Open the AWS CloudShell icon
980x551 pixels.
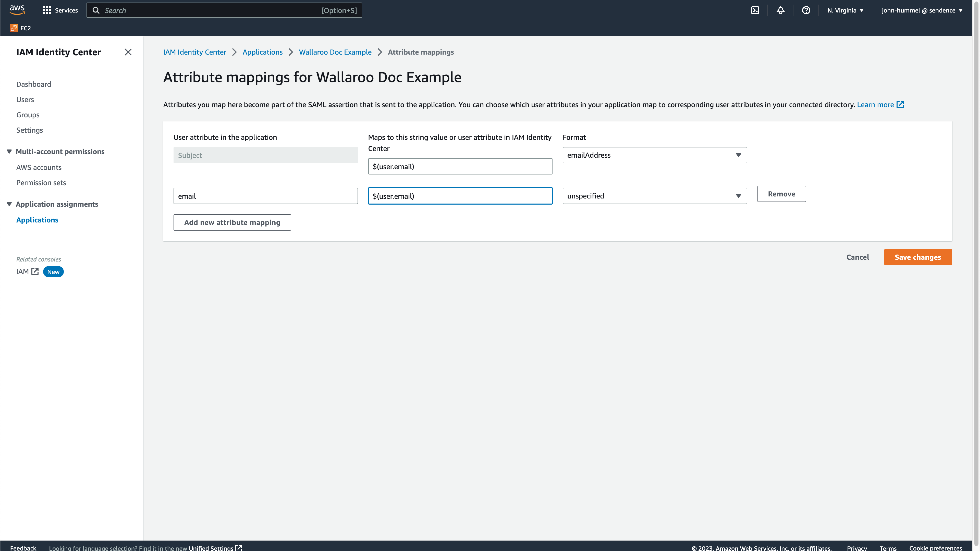pyautogui.click(x=755, y=10)
